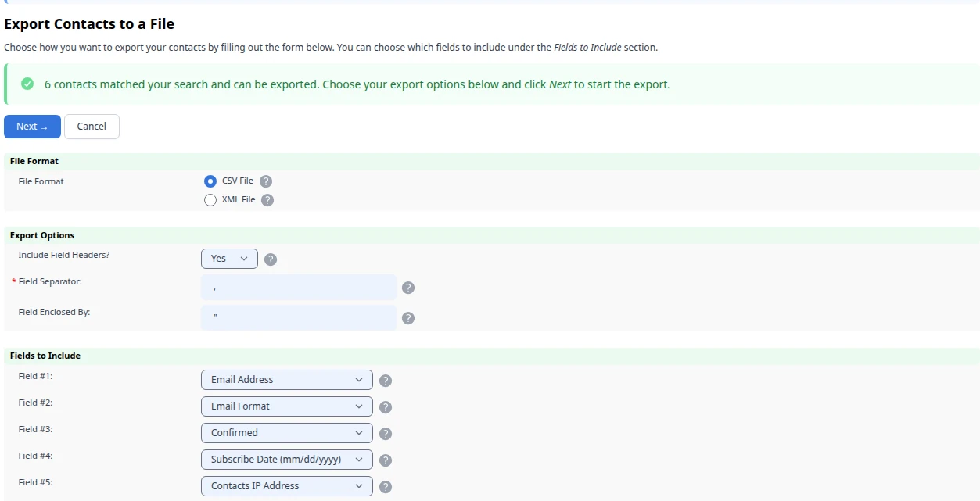Click help icon next to Confirmed field
The width and height of the screenshot is (980, 501).
click(x=386, y=434)
